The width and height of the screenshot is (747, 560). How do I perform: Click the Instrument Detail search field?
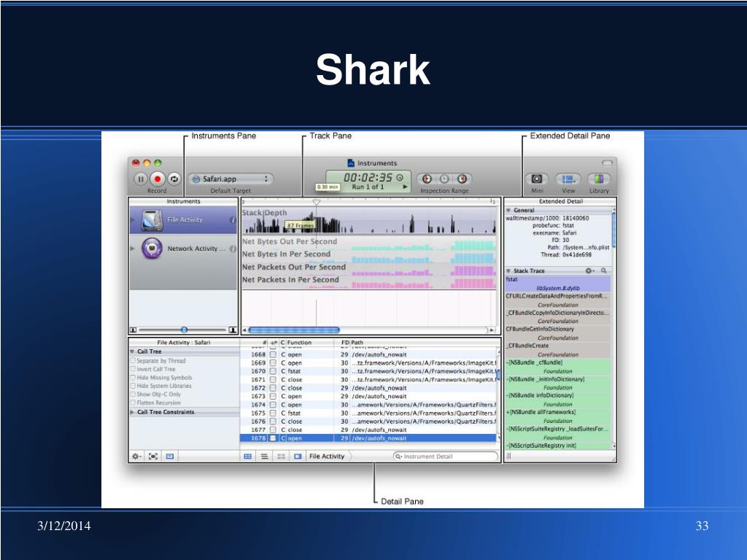pos(445,456)
